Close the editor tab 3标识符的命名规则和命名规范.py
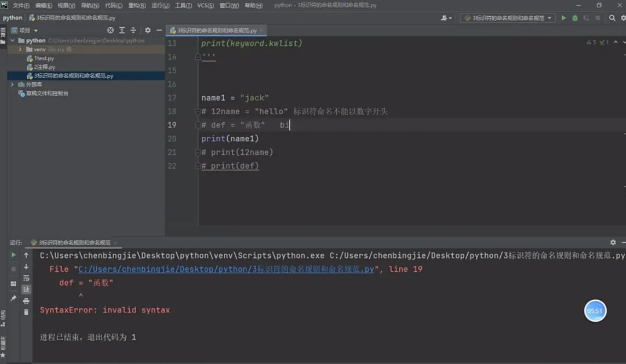626x364 pixels. 261,30
